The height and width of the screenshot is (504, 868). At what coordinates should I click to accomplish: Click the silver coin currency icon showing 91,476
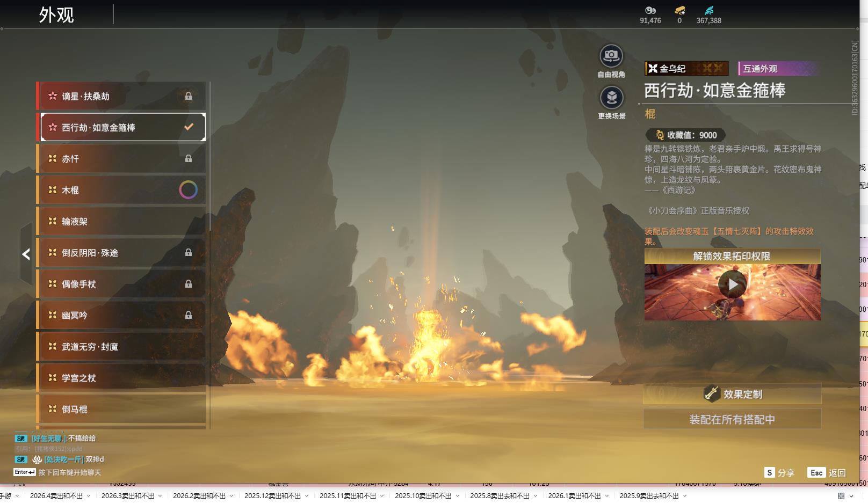650,10
